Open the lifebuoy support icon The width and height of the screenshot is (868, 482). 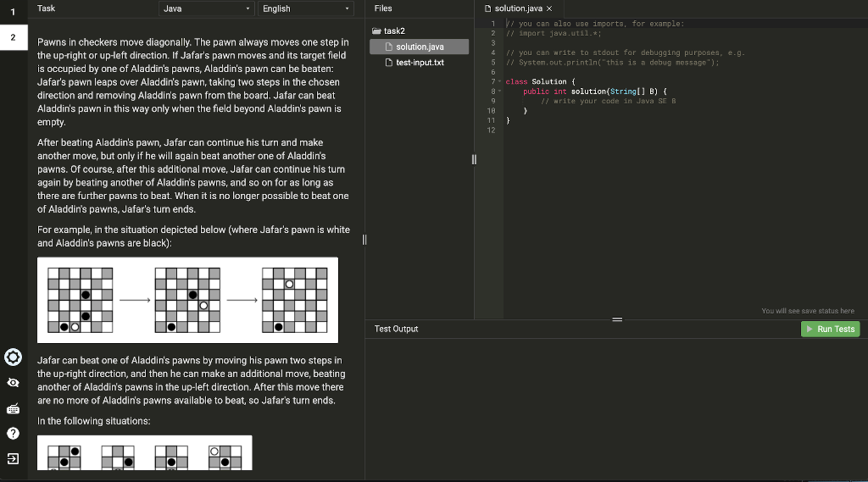pyautogui.click(x=14, y=357)
